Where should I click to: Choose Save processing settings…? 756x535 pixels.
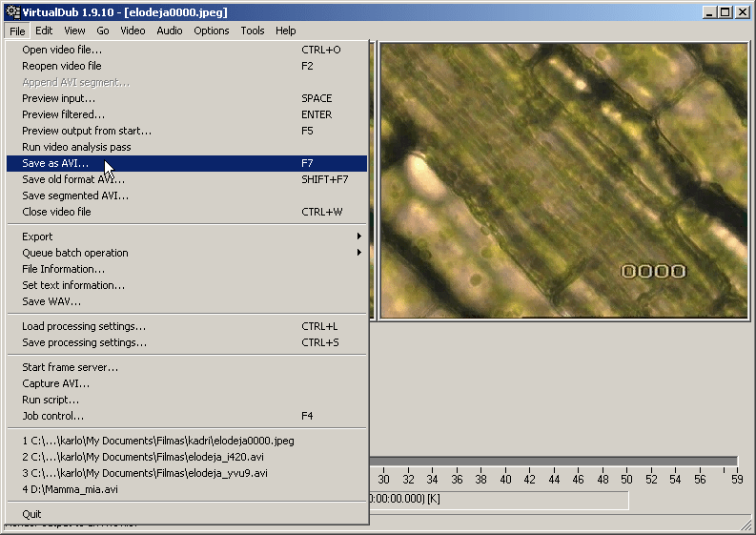pos(187,342)
